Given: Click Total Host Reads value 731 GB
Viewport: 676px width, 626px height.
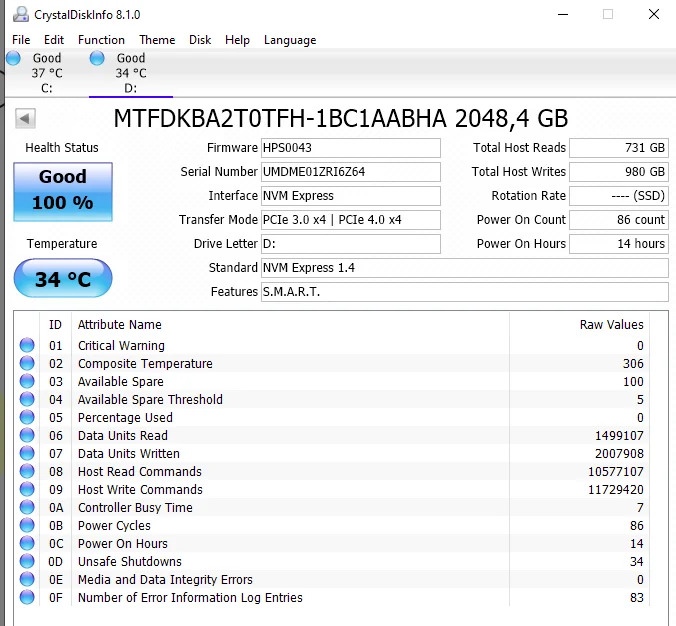Looking at the screenshot, I should (x=619, y=148).
